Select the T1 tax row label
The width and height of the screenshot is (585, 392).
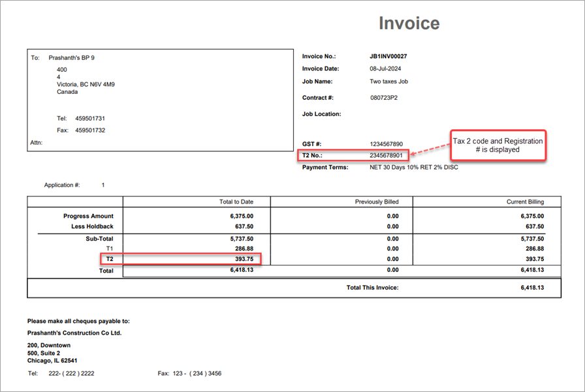coord(110,249)
